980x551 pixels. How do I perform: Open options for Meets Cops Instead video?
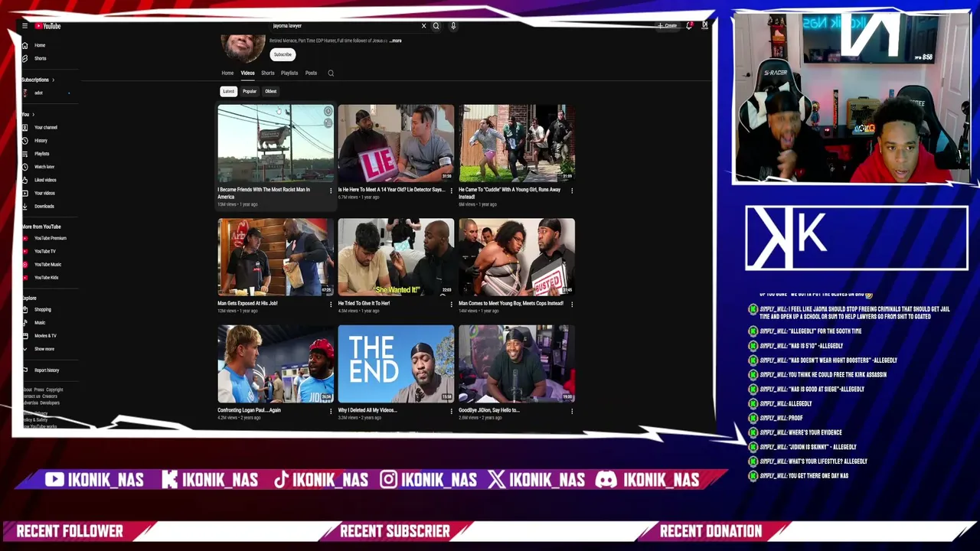click(572, 304)
